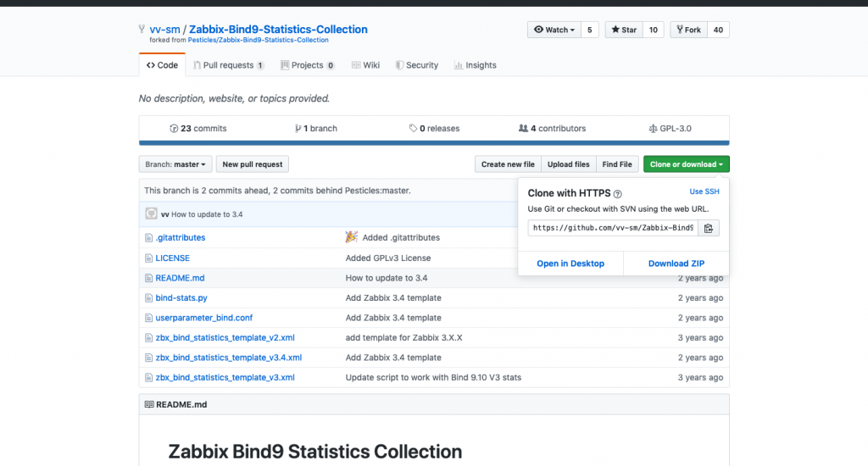
Task: Open the .gitattributes file
Action: point(181,238)
